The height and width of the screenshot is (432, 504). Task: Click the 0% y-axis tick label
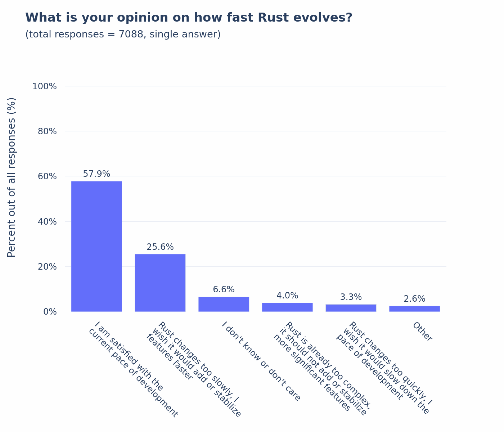pos(50,312)
